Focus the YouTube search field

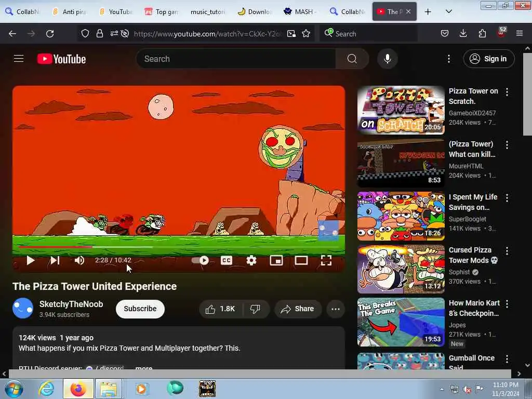coord(236,59)
